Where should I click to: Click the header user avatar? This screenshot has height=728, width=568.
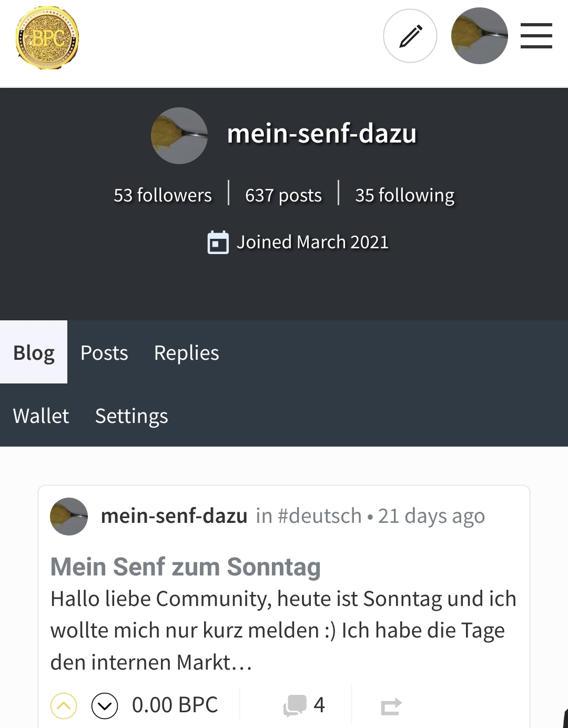tap(479, 36)
